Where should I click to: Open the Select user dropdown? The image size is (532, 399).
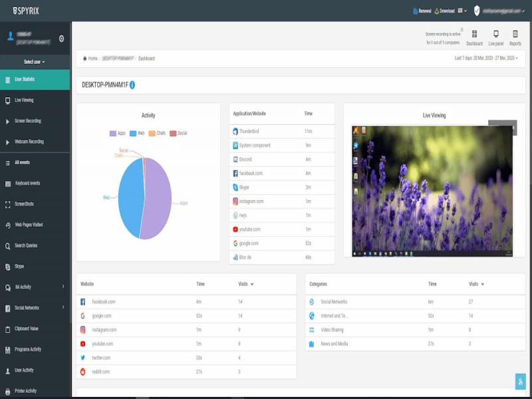(35, 62)
